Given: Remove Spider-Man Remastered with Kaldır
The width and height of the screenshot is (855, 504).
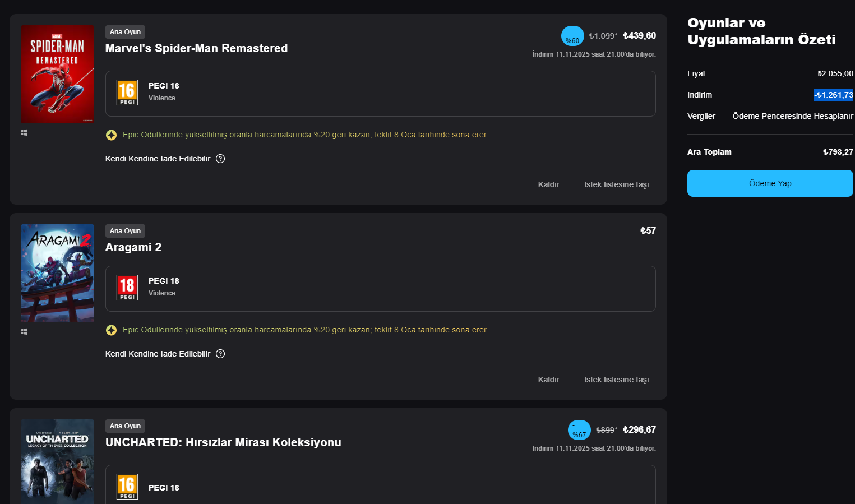Looking at the screenshot, I should pyautogui.click(x=549, y=184).
